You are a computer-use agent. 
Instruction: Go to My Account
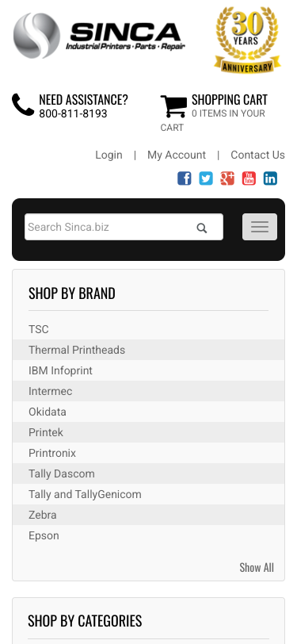[x=177, y=155]
